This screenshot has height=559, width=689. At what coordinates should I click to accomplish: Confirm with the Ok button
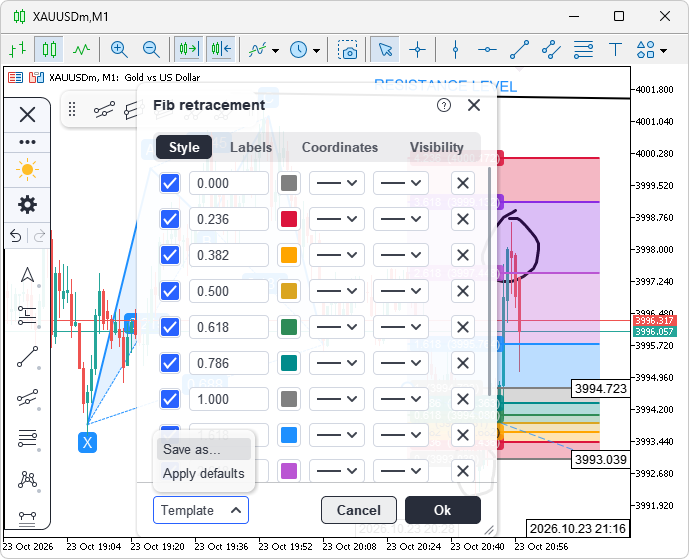pos(442,510)
